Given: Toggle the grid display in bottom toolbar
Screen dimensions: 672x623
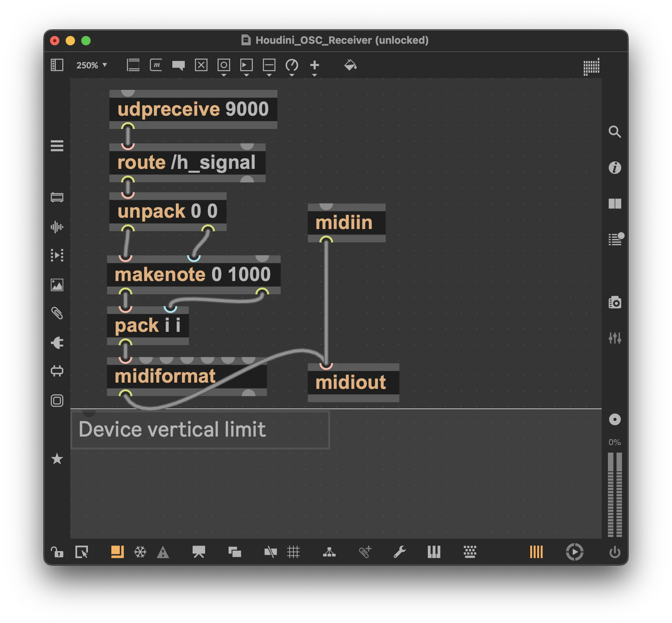Looking at the screenshot, I should coord(293,552).
